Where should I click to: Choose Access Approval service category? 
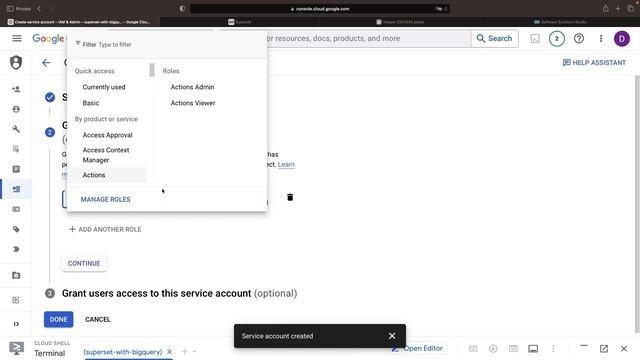click(107, 135)
